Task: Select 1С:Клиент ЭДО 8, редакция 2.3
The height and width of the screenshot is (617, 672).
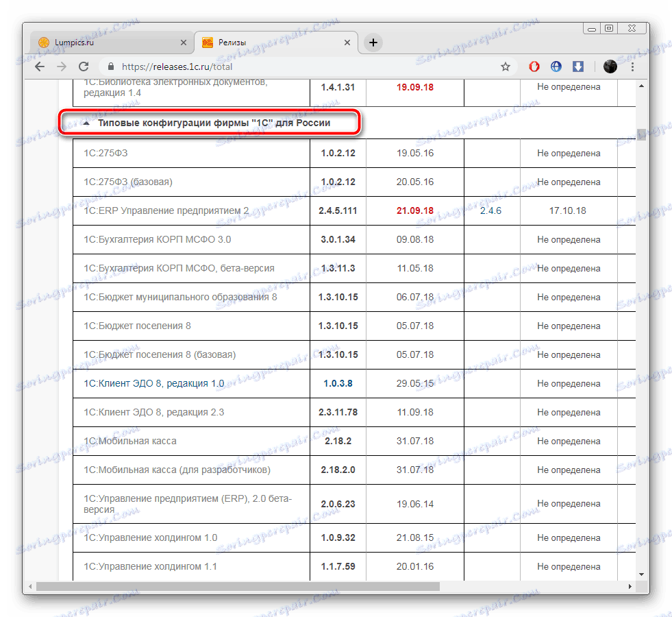Action: 154,412
